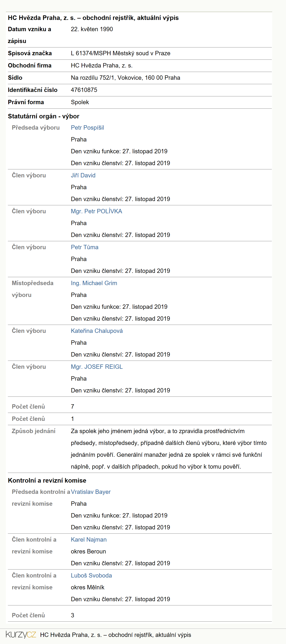This screenshot has width=286, height=644.
Task: Follow the Mgr. Petr POLÍVKA link
Action: click(96, 211)
